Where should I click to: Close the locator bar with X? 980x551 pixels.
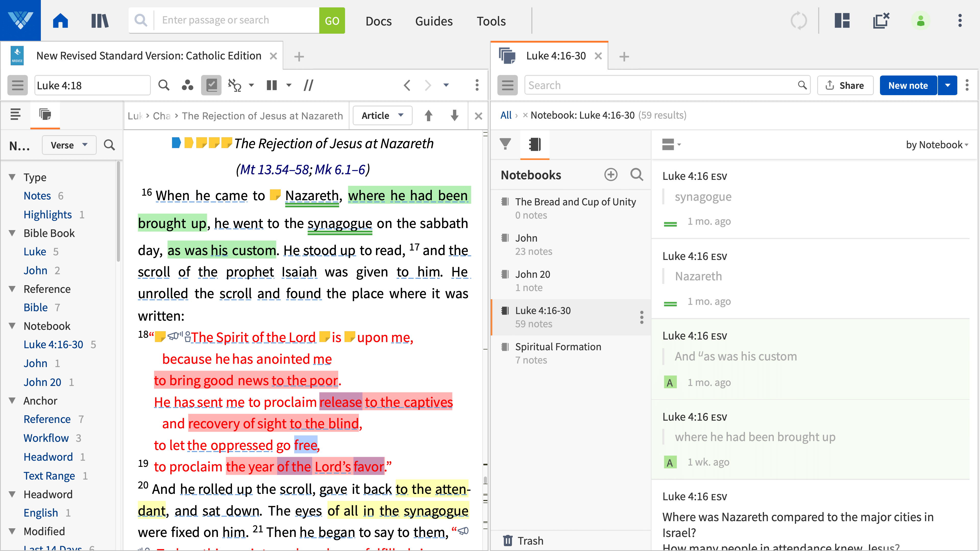click(479, 116)
